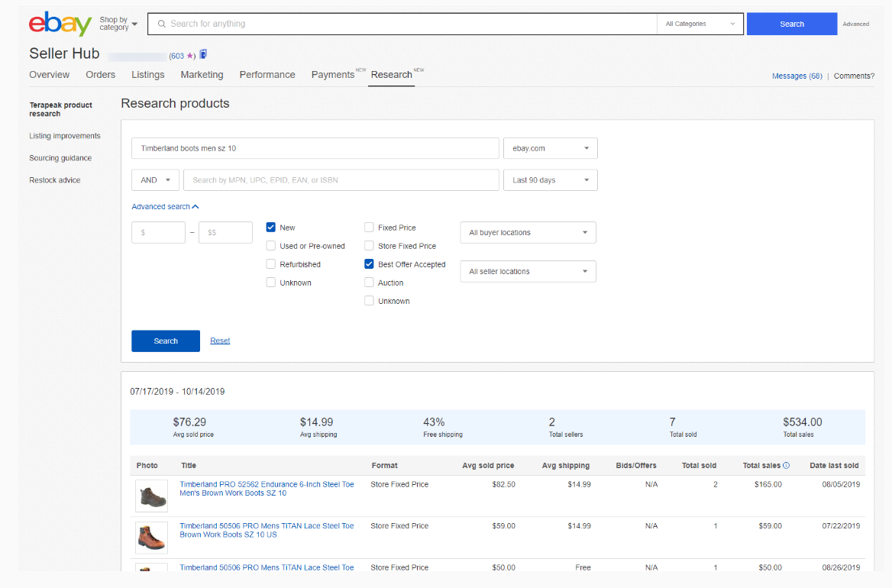Image resolution: width=892 pixels, height=588 pixels.
Task: Check the Auction format checkbox
Action: point(369,282)
